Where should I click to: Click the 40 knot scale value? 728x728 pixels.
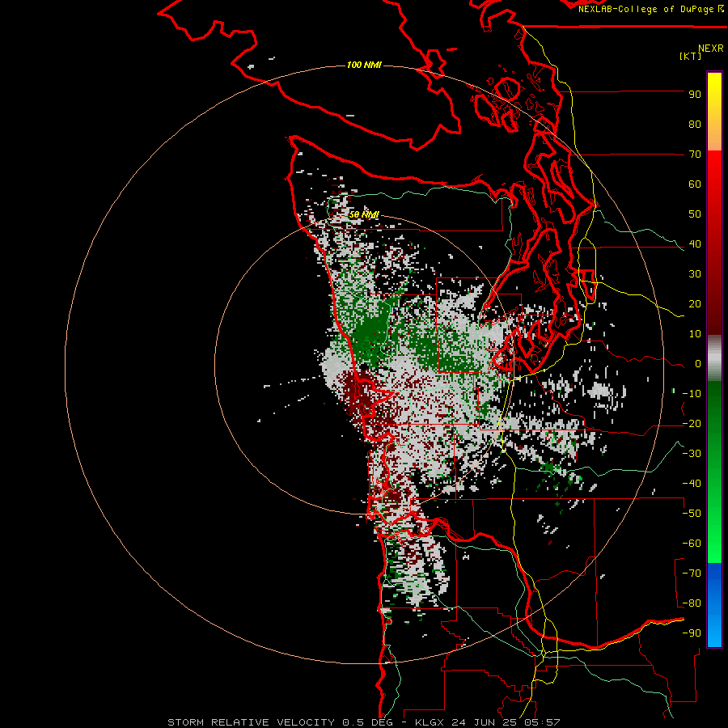pyautogui.click(x=695, y=243)
